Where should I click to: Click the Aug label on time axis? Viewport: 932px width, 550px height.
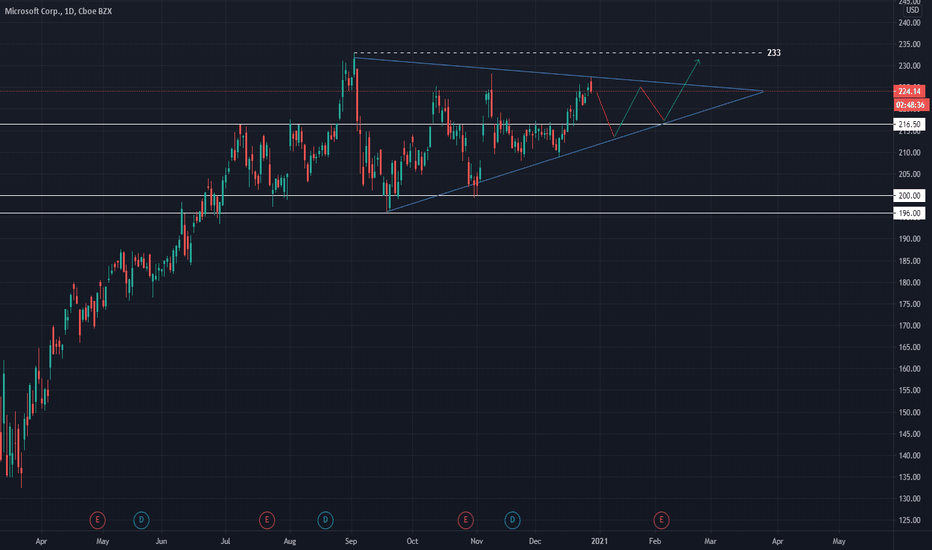289,541
